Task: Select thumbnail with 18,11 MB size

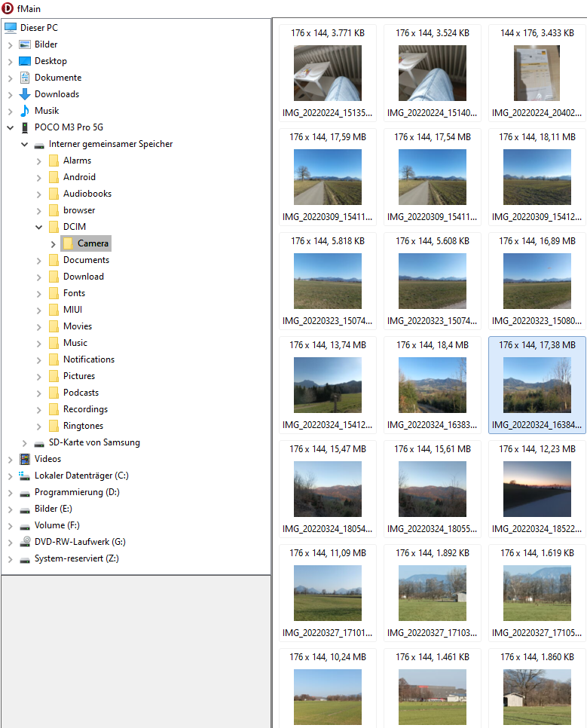Action: [537, 177]
